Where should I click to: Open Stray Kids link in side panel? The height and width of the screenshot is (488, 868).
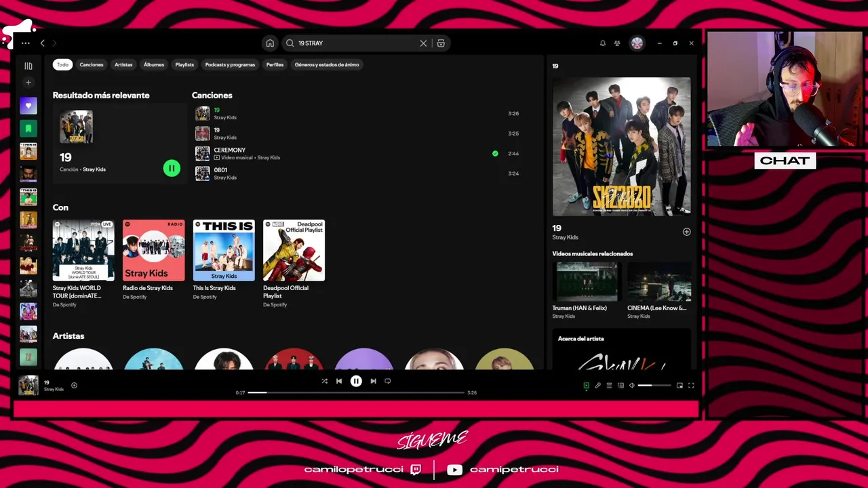[565, 238]
